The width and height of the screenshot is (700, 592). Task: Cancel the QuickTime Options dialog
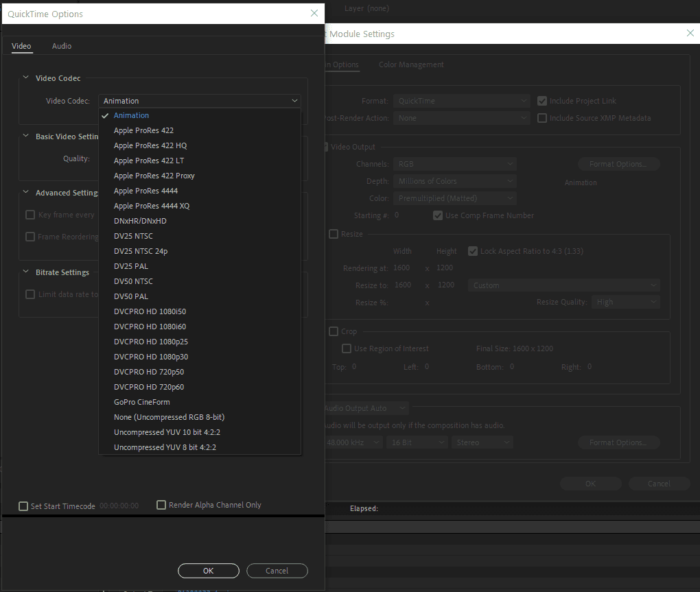pyautogui.click(x=277, y=571)
